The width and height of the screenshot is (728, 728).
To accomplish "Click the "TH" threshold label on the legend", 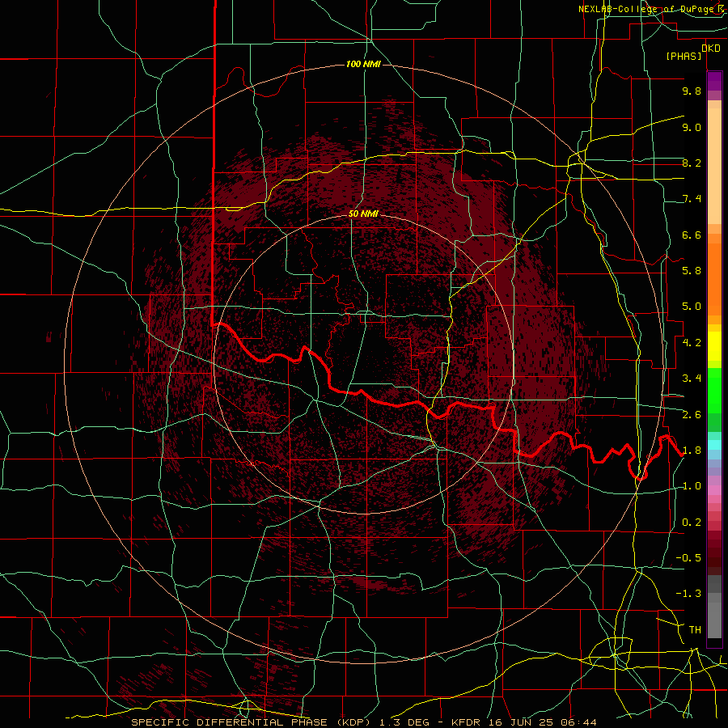I will coord(695,630).
